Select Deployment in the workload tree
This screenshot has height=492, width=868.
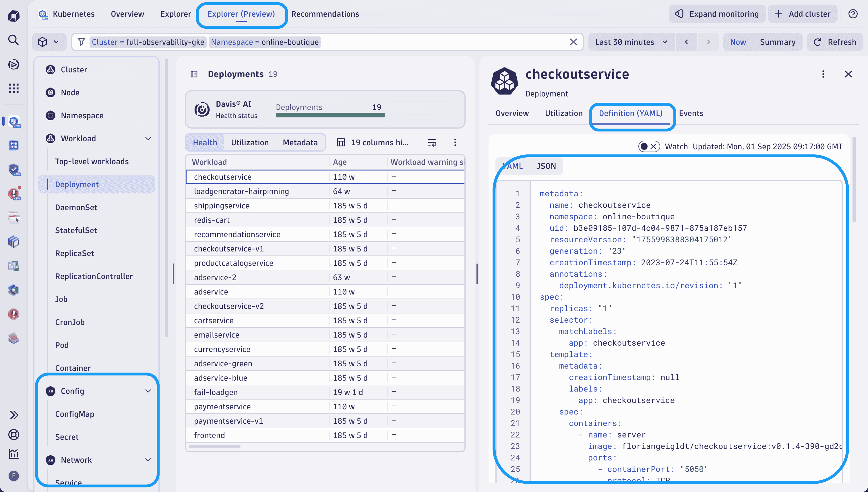[96, 184]
